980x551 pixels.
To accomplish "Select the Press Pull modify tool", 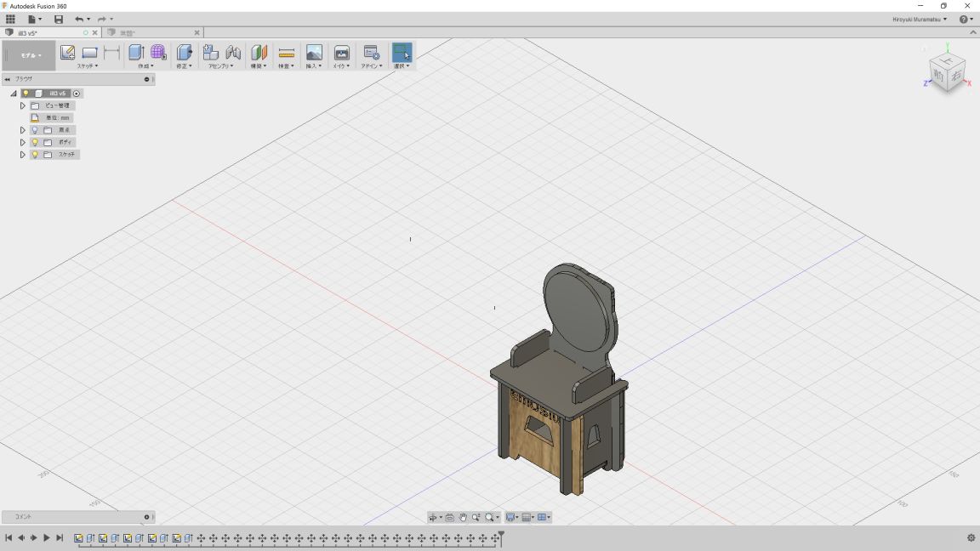I will (x=185, y=53).
